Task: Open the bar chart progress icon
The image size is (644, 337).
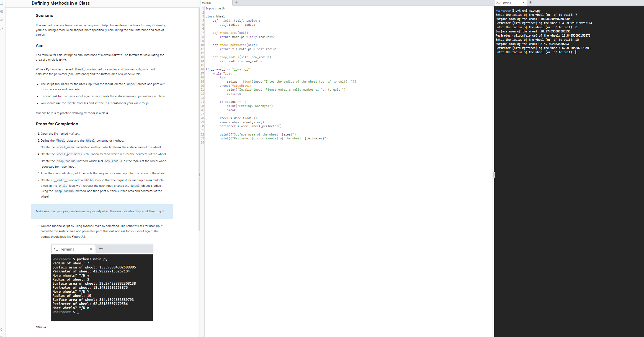Action: 1,20
